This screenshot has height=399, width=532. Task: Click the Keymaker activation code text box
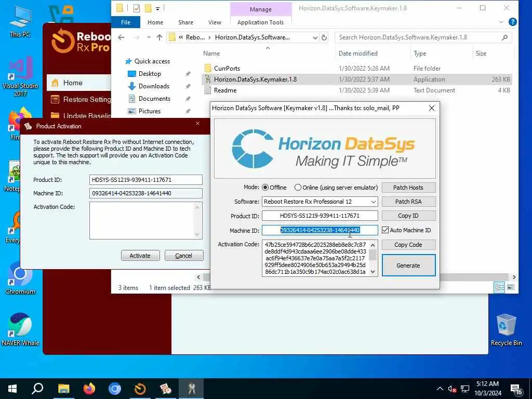(315, 258)
